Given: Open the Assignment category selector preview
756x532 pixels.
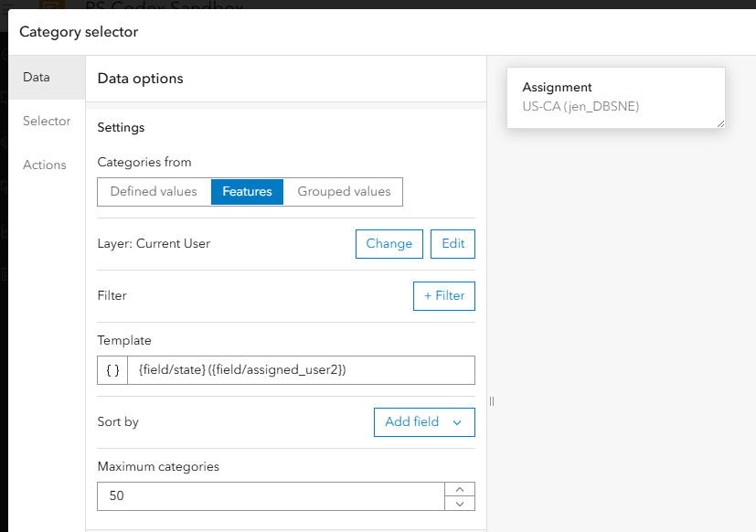Looking at the screenshot, I should coord(615,97).
